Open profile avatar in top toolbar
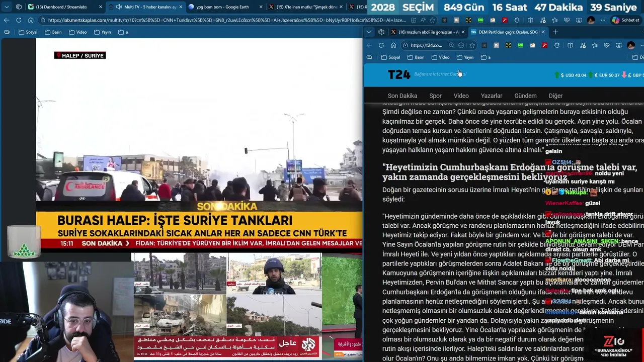This screenshot has width=644, height=362. (x=591, y=20)
